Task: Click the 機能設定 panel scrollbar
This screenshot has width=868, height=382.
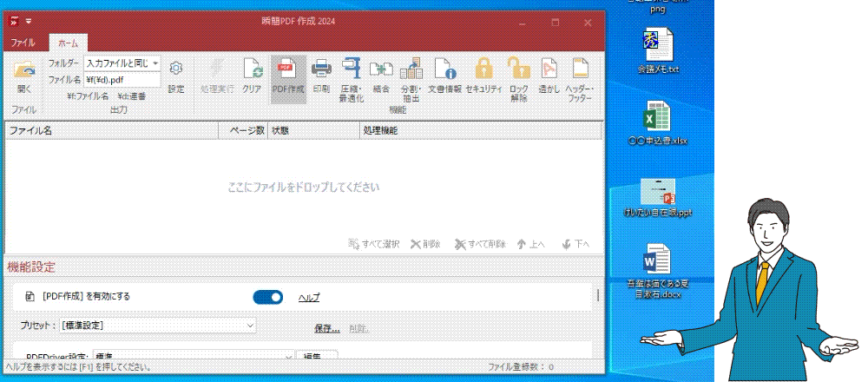Action: pos(598,295)
